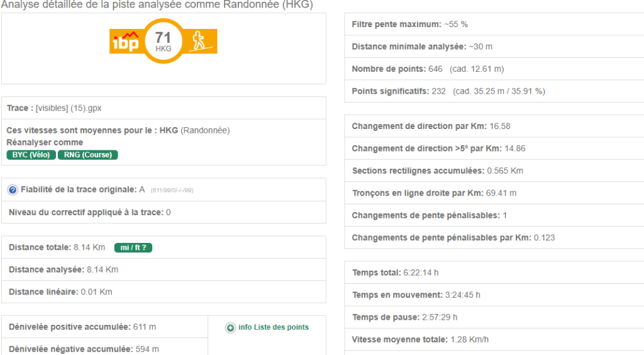Click the Analyse détaillée page heading
The height and width of the screenshot is (355, 644).
click(157, 5)
